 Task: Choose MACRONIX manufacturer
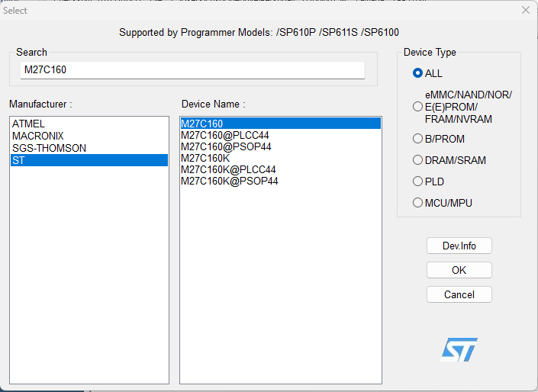click(38, 136)
